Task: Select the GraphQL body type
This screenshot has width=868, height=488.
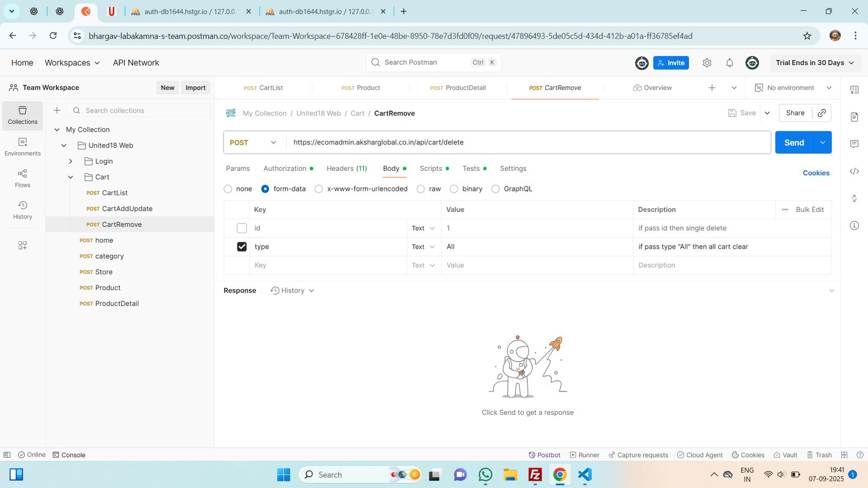Action: 495,189
